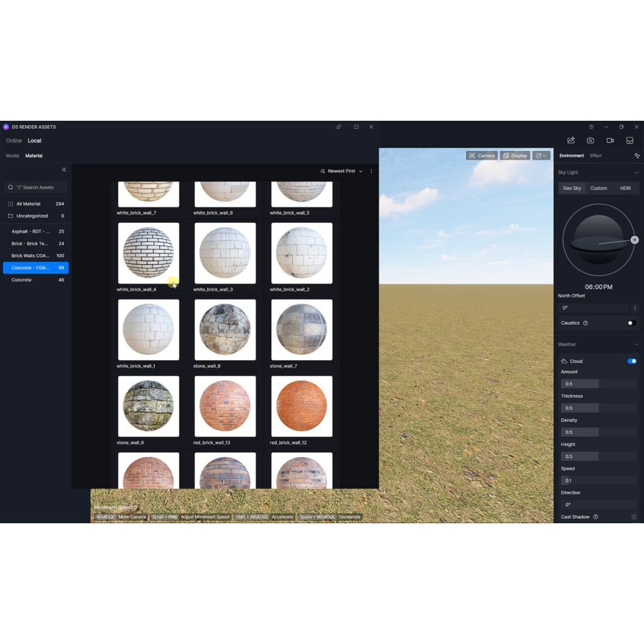Open the Asphalt - RDT folder

[x=36, y=231]
